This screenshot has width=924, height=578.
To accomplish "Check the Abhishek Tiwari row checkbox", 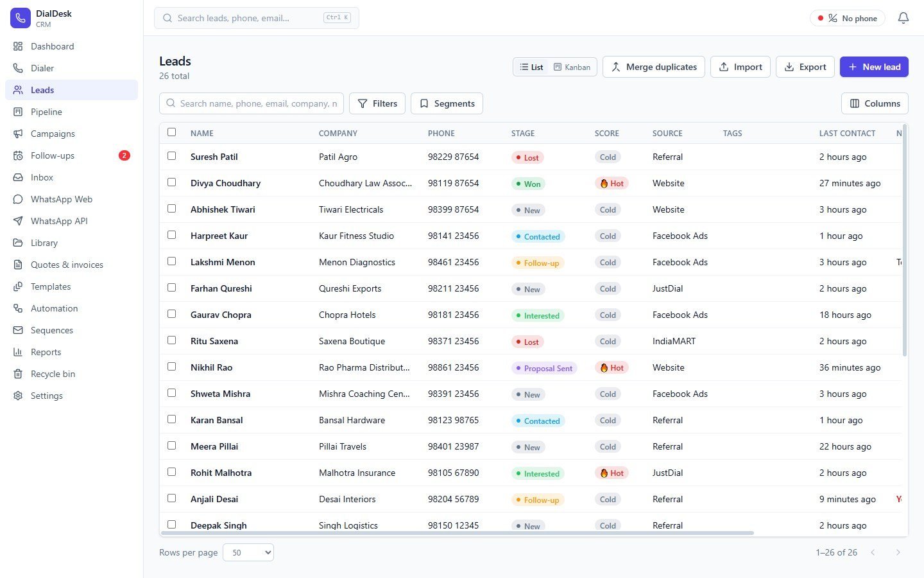I will [171, 209].
